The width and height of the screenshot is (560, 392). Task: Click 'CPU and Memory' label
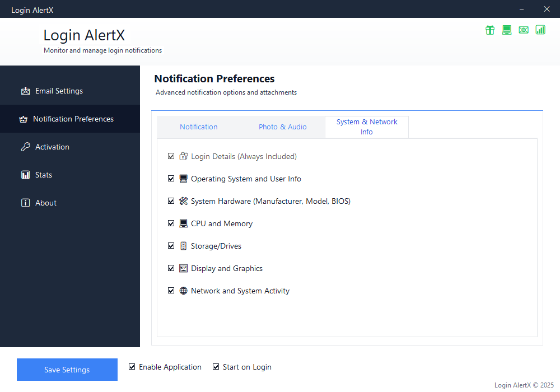tap(222, 224)
